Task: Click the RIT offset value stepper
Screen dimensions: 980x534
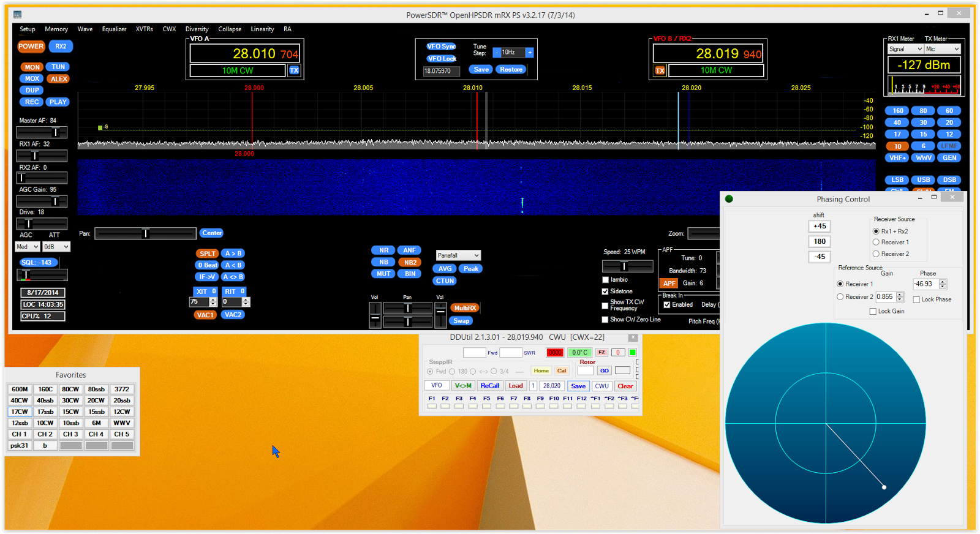Action: point(246,302)
